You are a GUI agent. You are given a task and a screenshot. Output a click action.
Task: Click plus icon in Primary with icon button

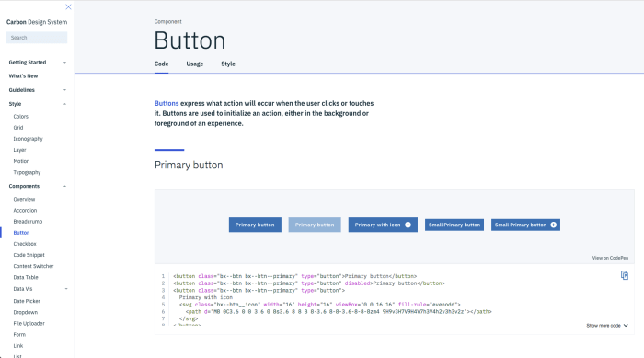(408, 225)
